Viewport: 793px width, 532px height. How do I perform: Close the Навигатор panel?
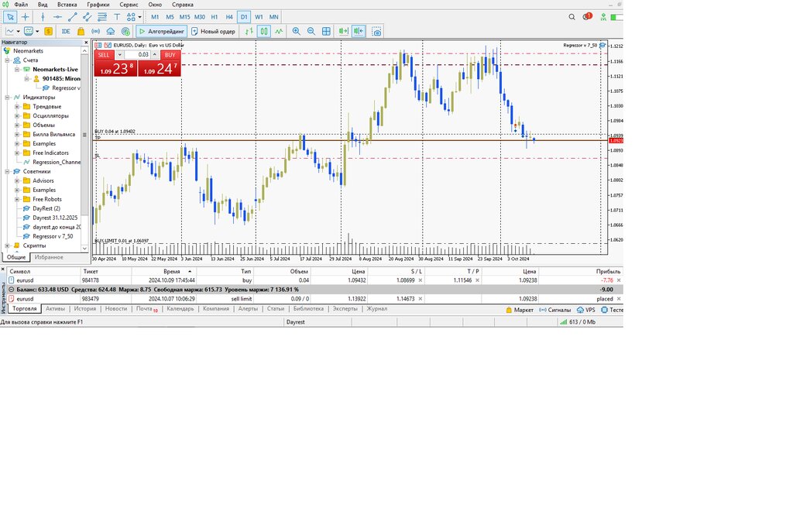tap(86, 42)
